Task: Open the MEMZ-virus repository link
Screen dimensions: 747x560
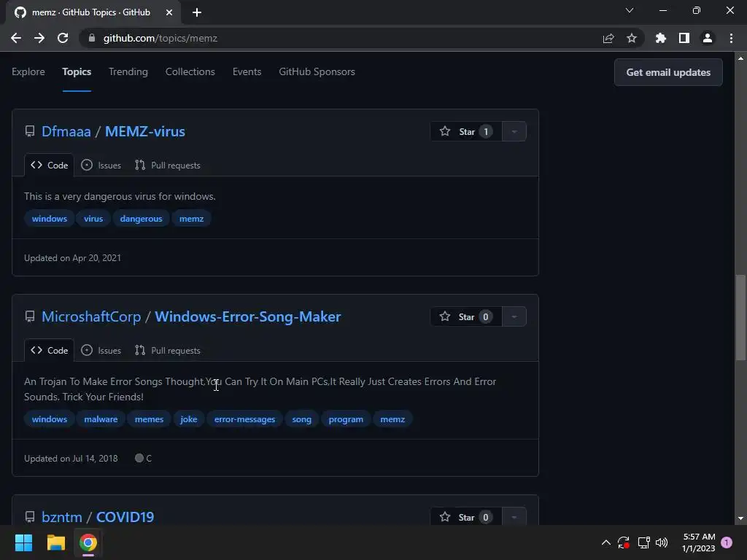Action: (x=145, y=131)
